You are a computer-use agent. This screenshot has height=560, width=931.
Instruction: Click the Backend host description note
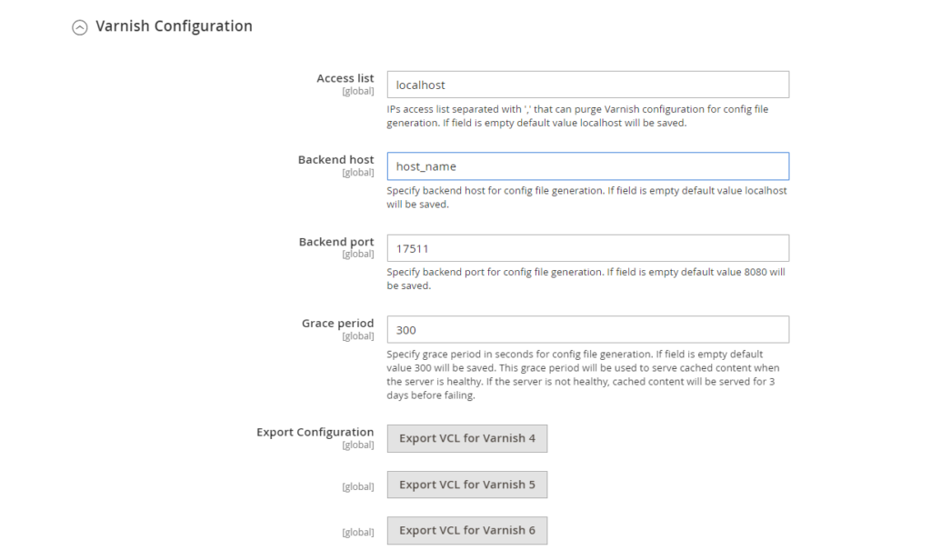(586, 197)
